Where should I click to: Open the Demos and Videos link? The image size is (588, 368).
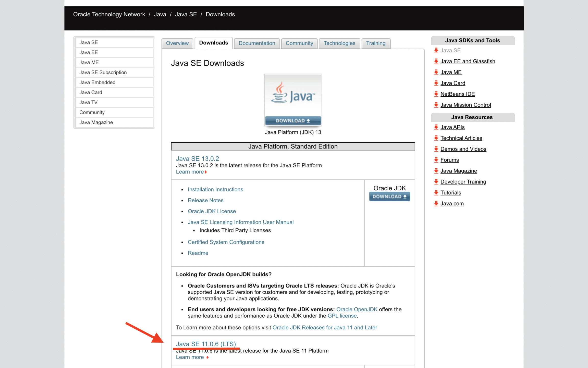click(463, 149)
